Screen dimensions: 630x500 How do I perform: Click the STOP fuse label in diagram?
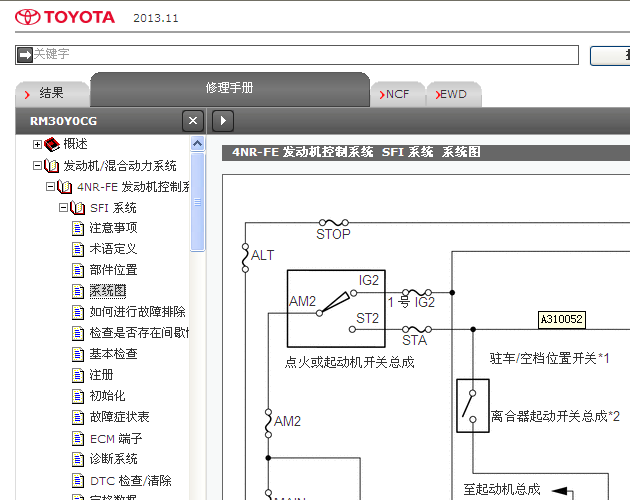pos(333,234)
